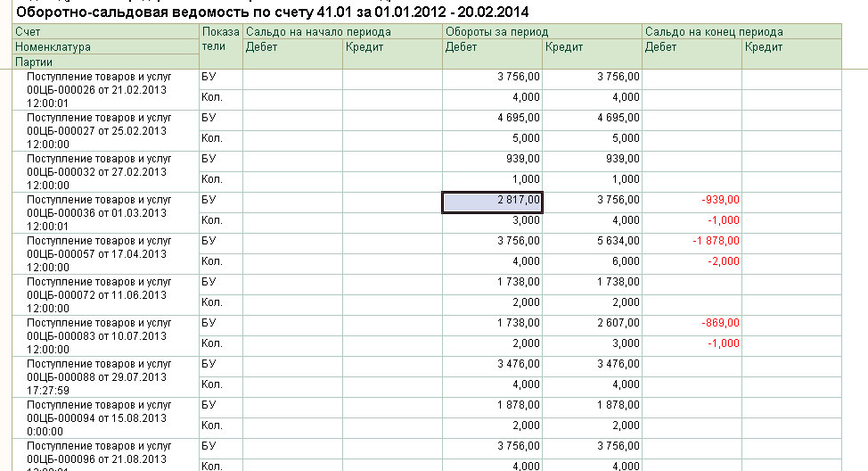The height and width of the screenshot is (471, 868).
Task: Open receipt document 00ЦБ-000026 row
Action: click(98, 89)
